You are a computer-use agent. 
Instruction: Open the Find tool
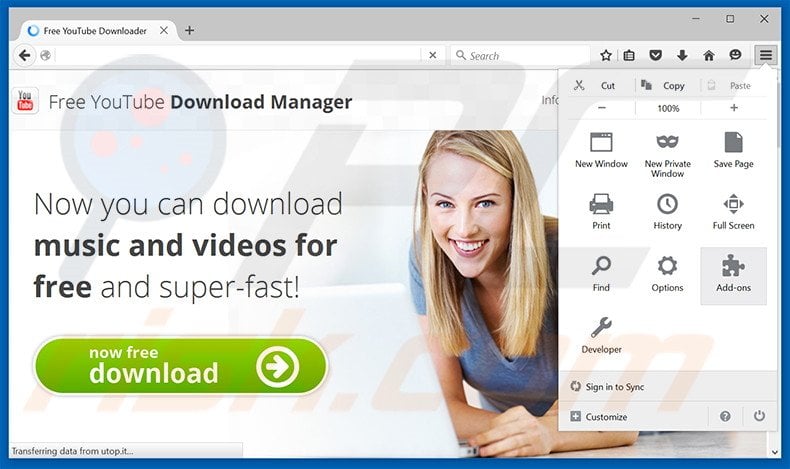coord(601,274)
